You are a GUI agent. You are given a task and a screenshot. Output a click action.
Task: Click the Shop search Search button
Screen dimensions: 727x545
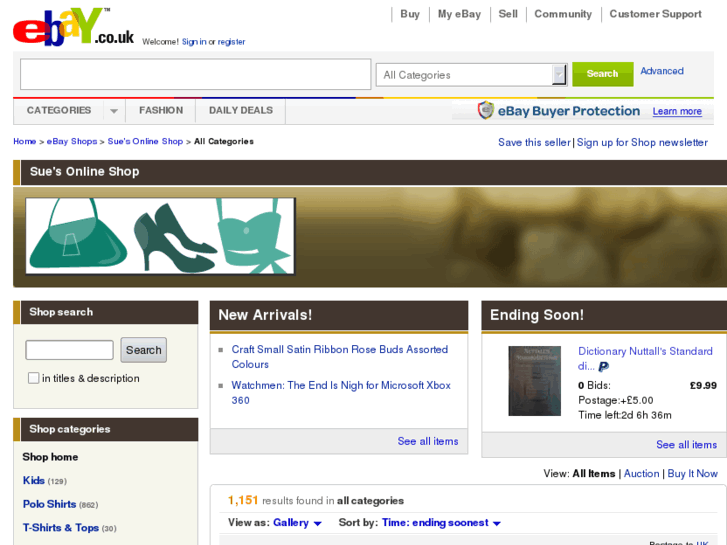[x=144, y=350]
